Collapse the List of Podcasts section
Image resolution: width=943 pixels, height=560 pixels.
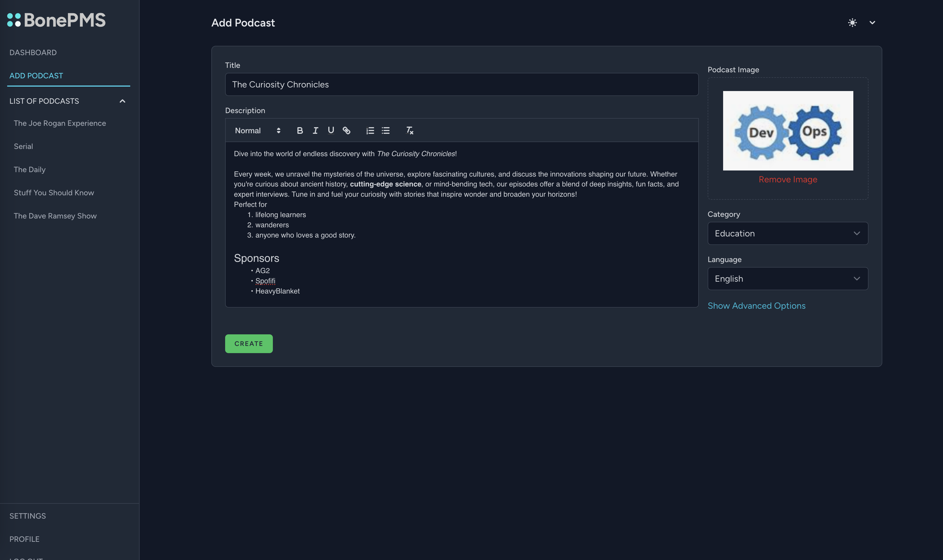(x=122, y=101)
